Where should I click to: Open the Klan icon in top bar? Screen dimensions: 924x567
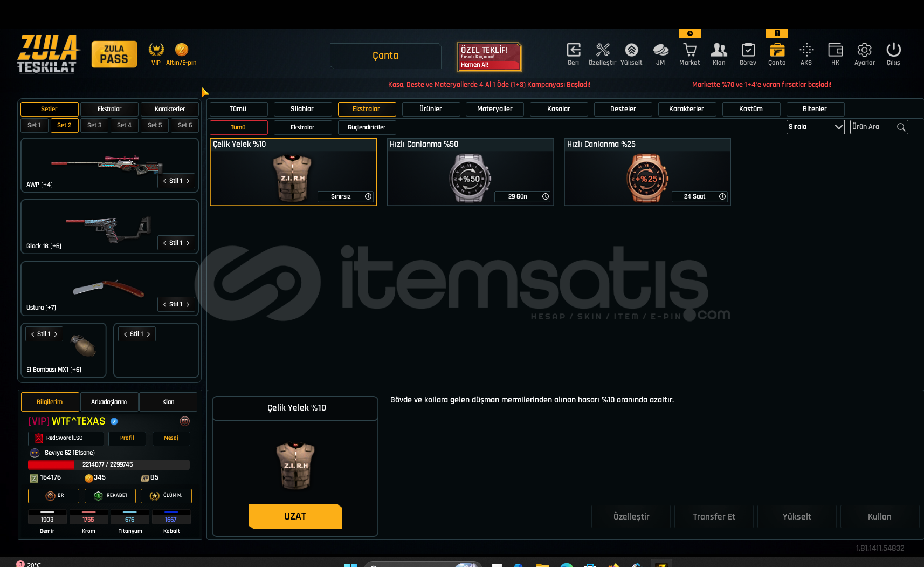(x=719, y=50)
